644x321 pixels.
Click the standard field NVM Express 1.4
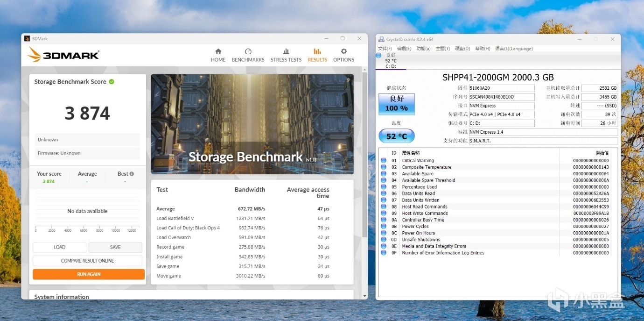[543, 132]
